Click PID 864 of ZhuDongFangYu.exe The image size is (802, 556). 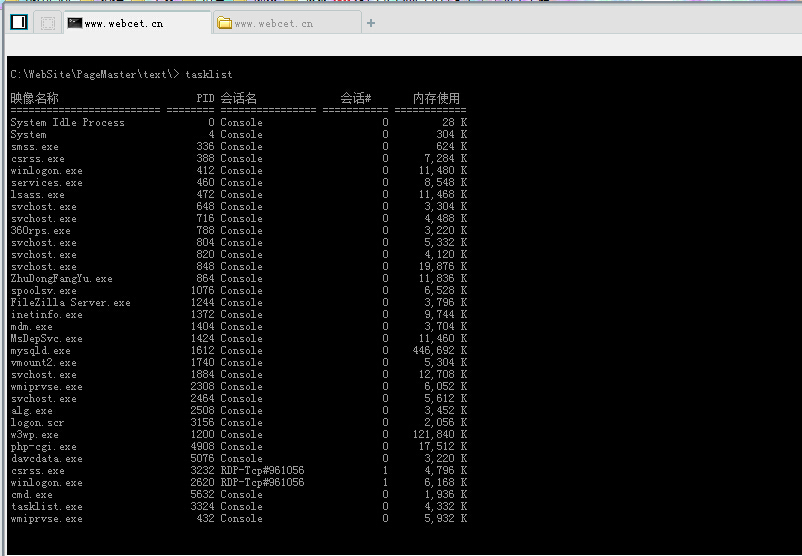[x=206, y=279]
